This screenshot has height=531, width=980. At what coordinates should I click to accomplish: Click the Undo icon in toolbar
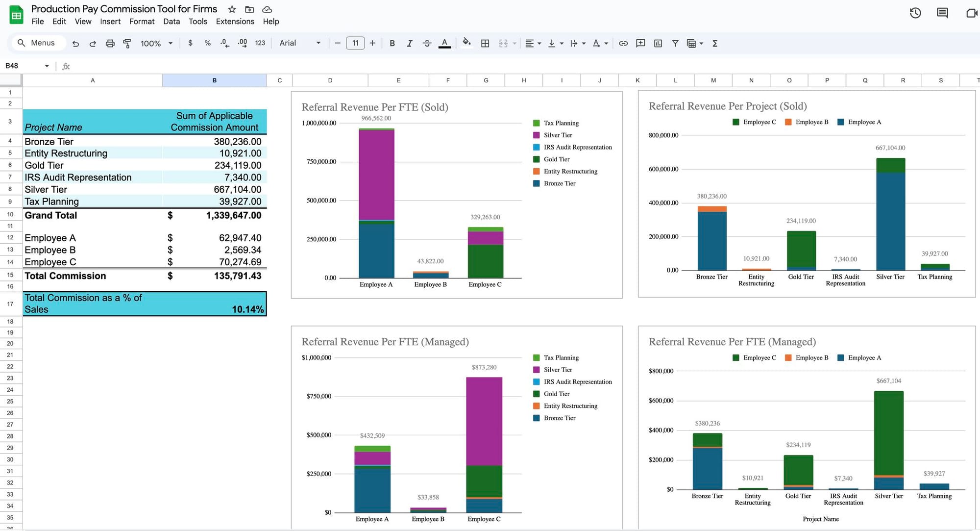point(75,43)
